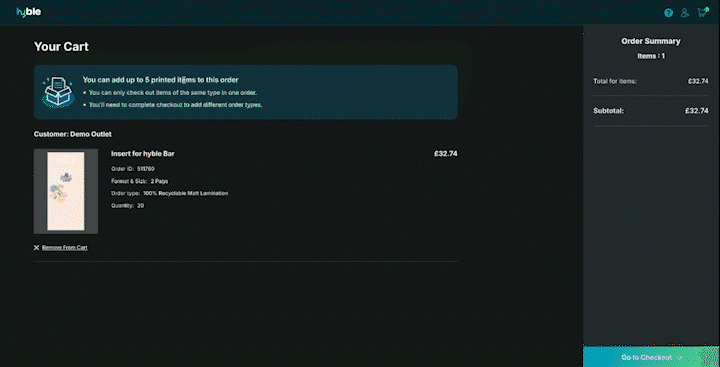The width and height of the screenshot is (720, 367).
Task: Click the Subtotal label
Action: pos(608,111)
